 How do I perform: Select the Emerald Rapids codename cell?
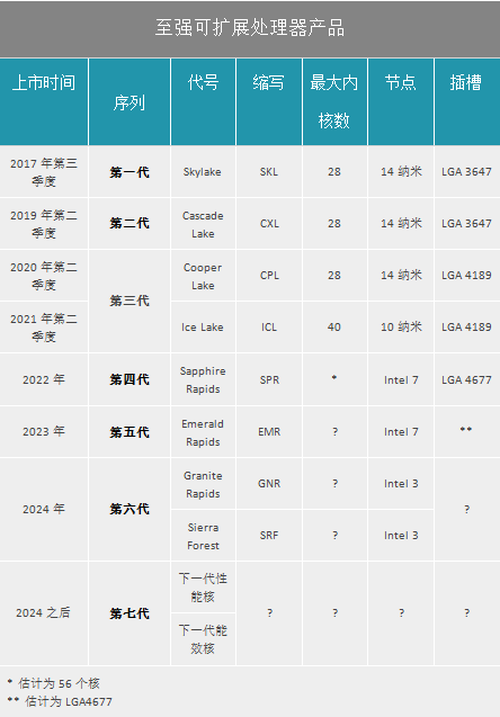click(x=203, y=433)
